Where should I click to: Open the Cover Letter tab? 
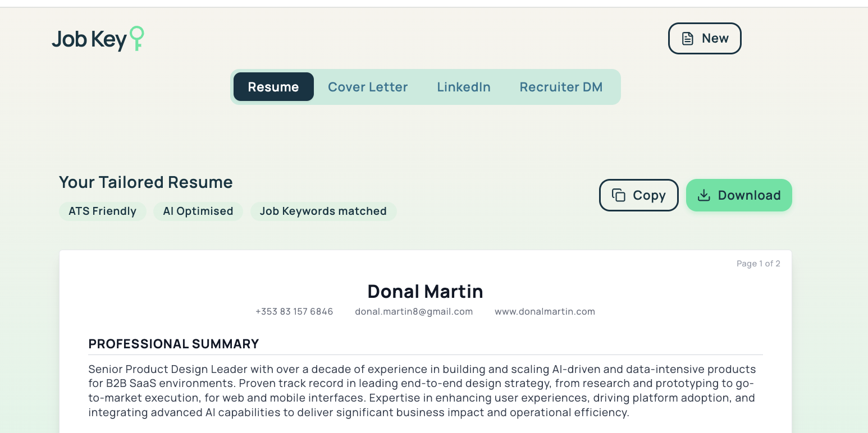click(368, 87)
